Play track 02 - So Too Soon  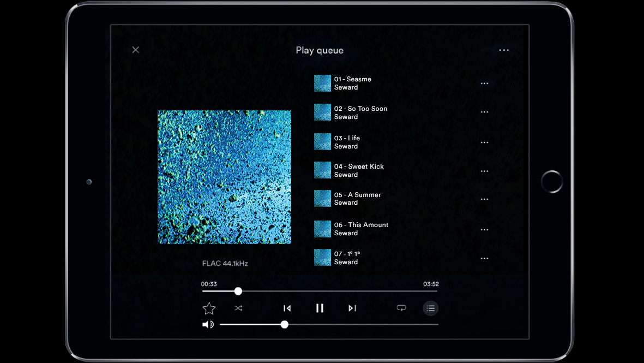point(360,112)
